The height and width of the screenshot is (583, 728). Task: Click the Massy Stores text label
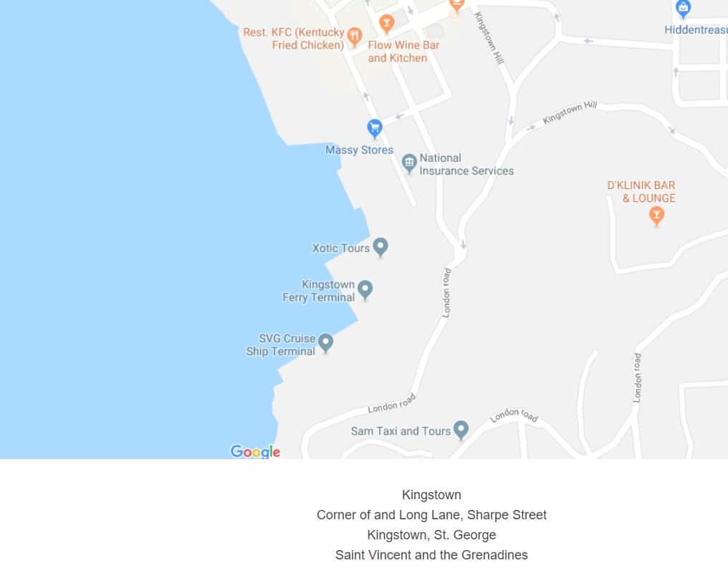point(359,150)
